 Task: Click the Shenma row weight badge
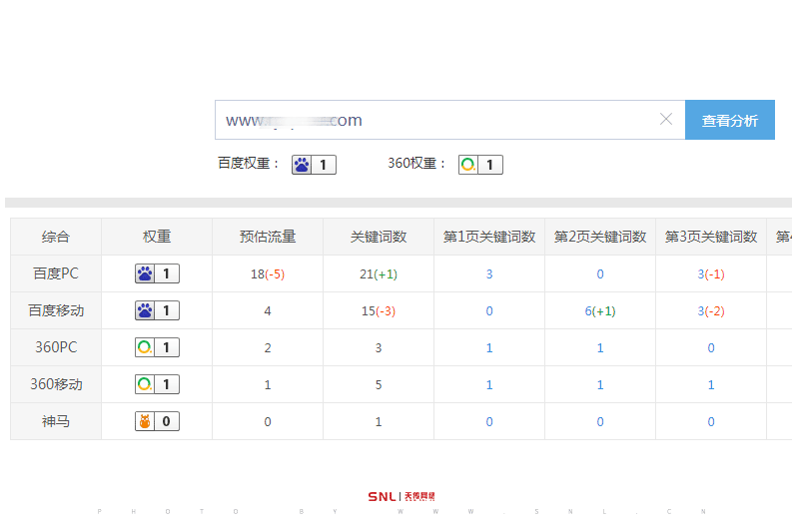click(x=157, y=421)
